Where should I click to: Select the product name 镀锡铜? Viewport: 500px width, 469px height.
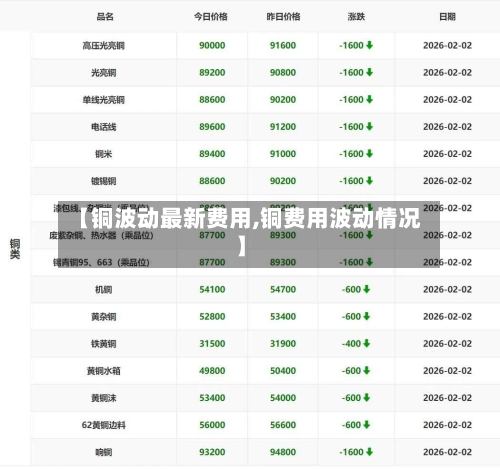[x=104, y=181]
